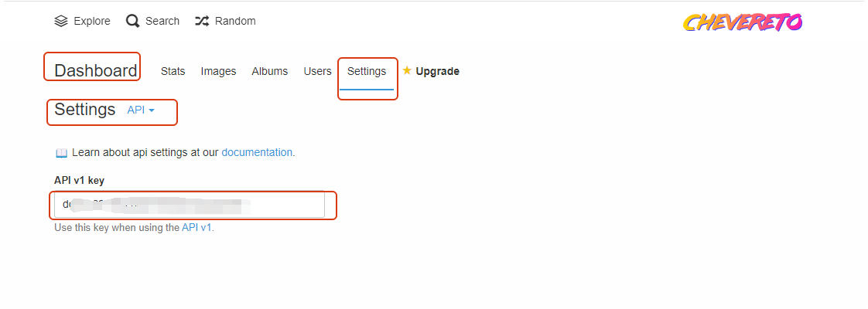Click the Random shuffle icon
This screenshot has width=868, height=309.
(x=201, y=21)
